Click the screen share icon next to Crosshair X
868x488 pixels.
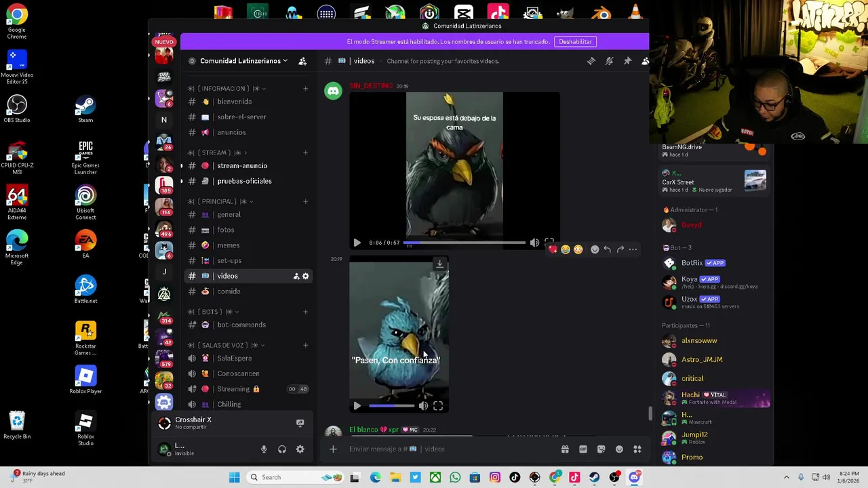pyautogui.click(x=300, y=423)
